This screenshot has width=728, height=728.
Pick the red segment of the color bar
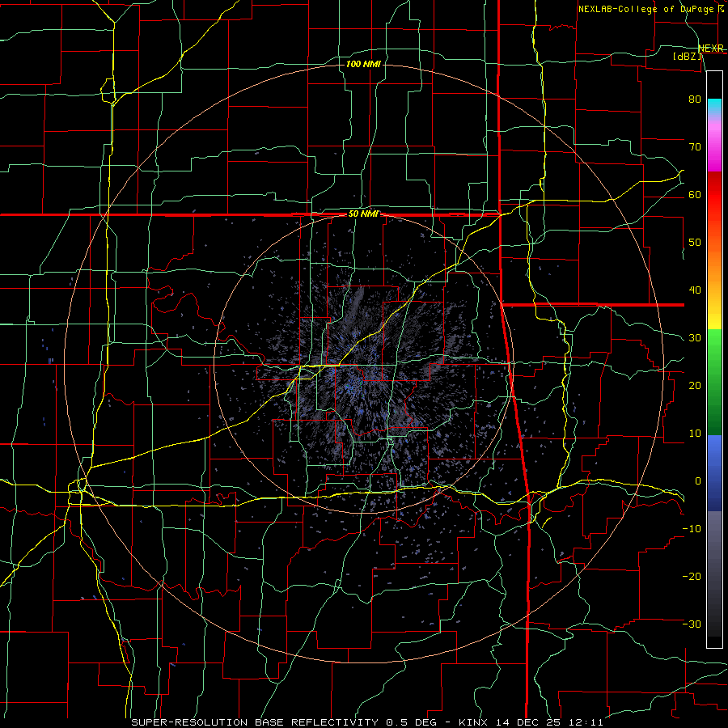[x=714, y=195]
